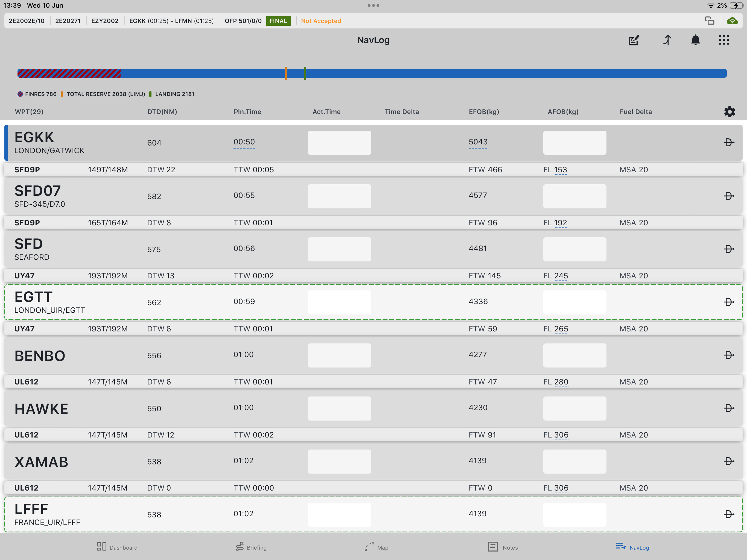
Task: Tap the striped FINRES fuel bar section
Action: [69, 73]
